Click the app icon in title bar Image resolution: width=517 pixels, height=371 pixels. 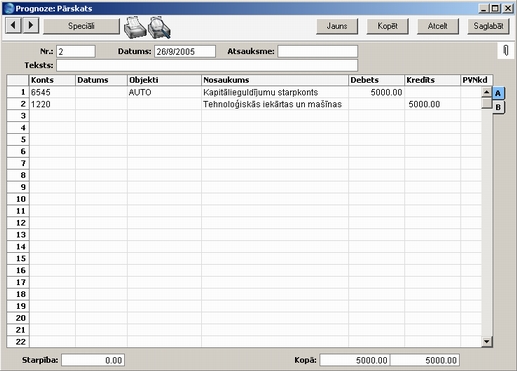9,8
